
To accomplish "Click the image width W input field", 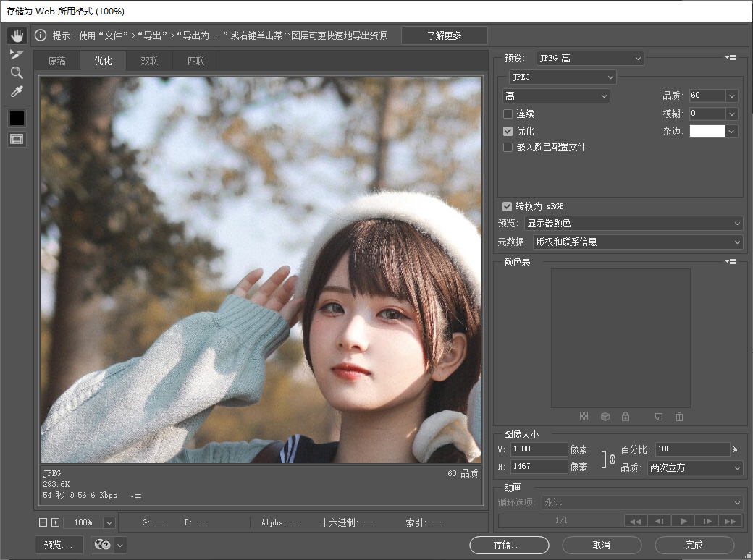I will pyautogui.click(x=539, y=449).
